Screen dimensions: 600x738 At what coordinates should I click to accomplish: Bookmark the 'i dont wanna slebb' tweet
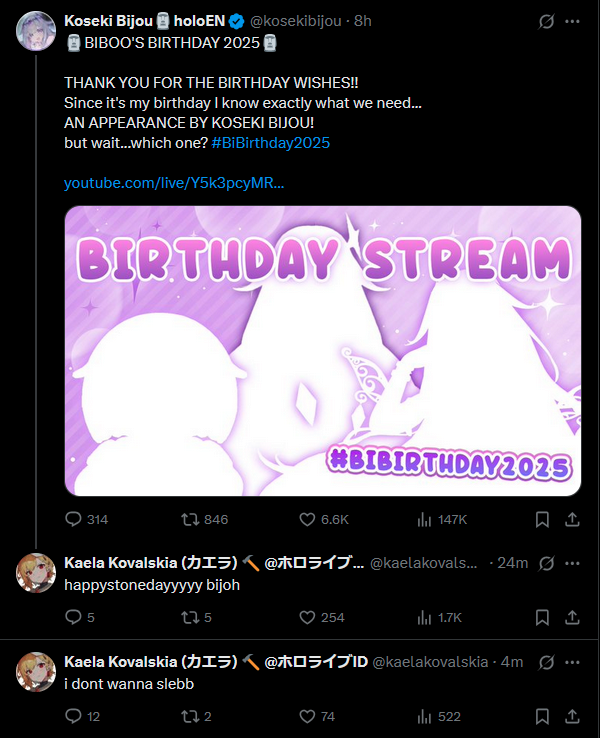pyautogui.click(x=542, y=716)
